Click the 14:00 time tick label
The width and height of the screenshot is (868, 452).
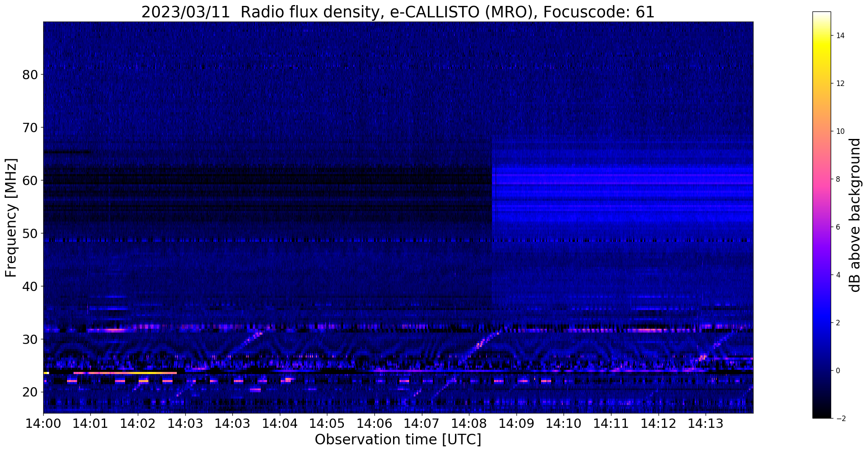point(43,423)
